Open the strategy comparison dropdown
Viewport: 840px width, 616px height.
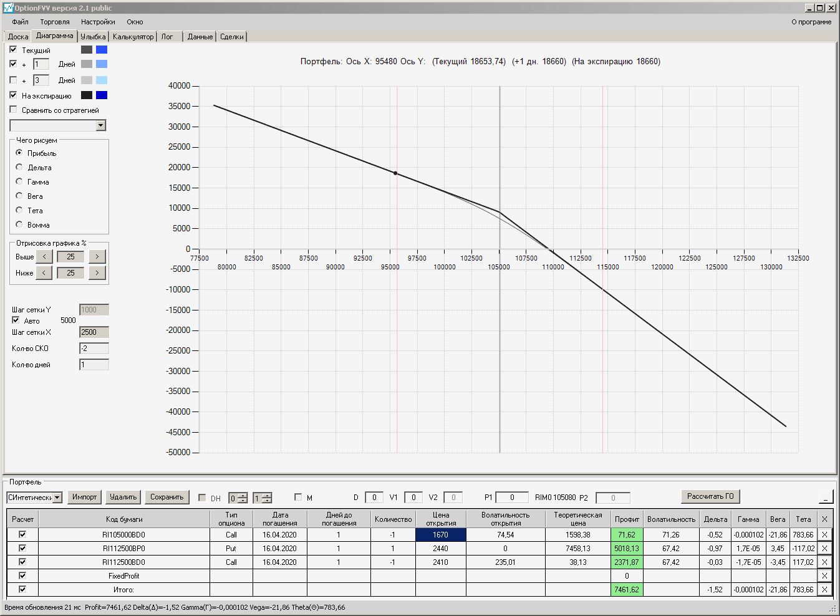pos(101,125)
